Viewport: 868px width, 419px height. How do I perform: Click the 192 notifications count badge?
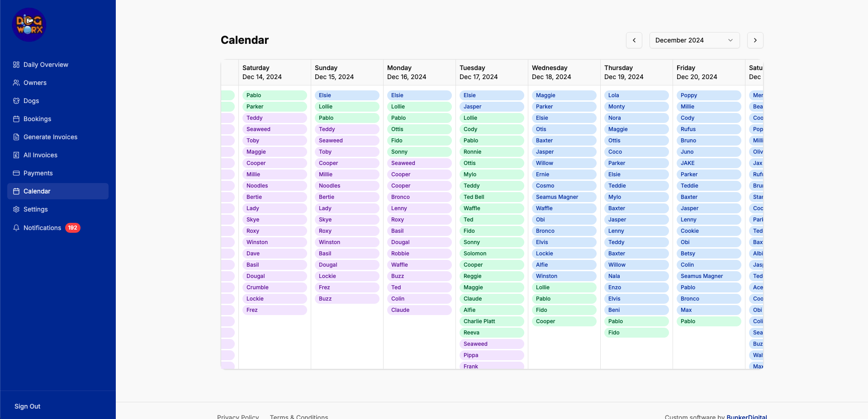pos(73,228)
